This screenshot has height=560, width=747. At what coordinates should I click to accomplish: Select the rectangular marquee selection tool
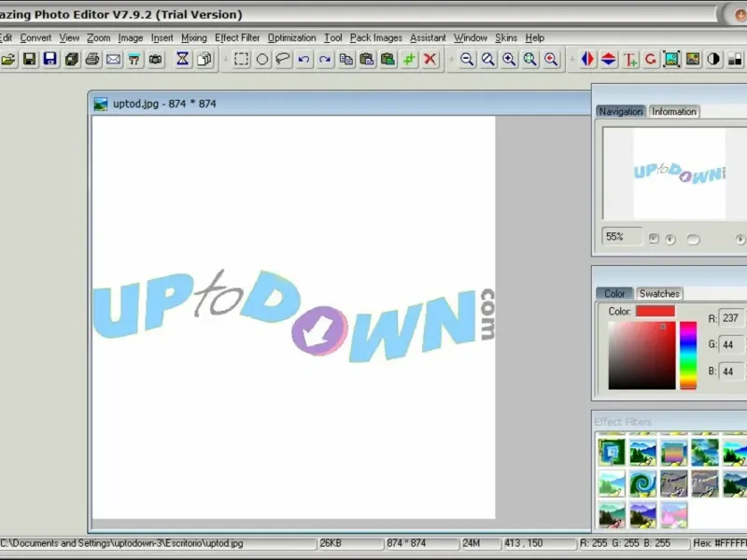[242, 60]
